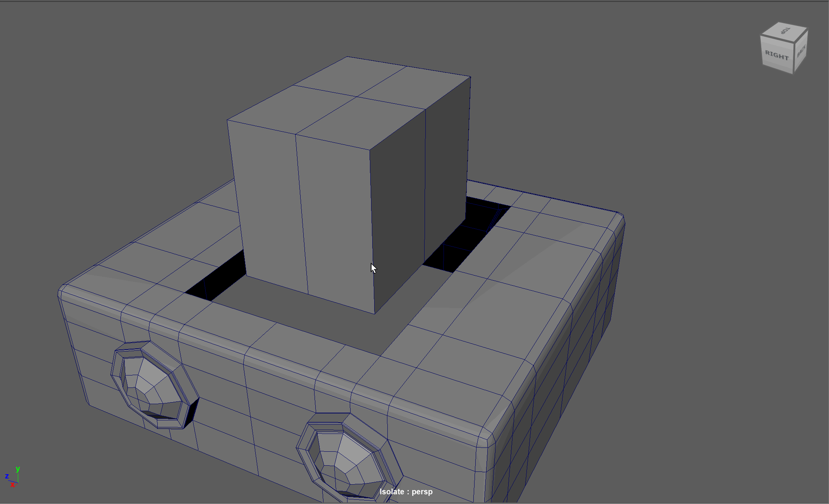Click the blue Z axis label in gizmo

[x=7, y=476]
